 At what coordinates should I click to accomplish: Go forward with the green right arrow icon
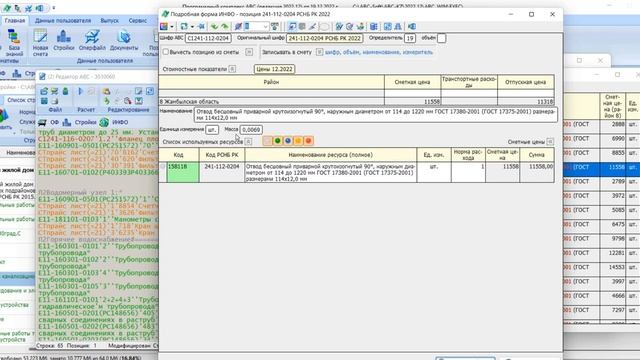coord(224,27)
